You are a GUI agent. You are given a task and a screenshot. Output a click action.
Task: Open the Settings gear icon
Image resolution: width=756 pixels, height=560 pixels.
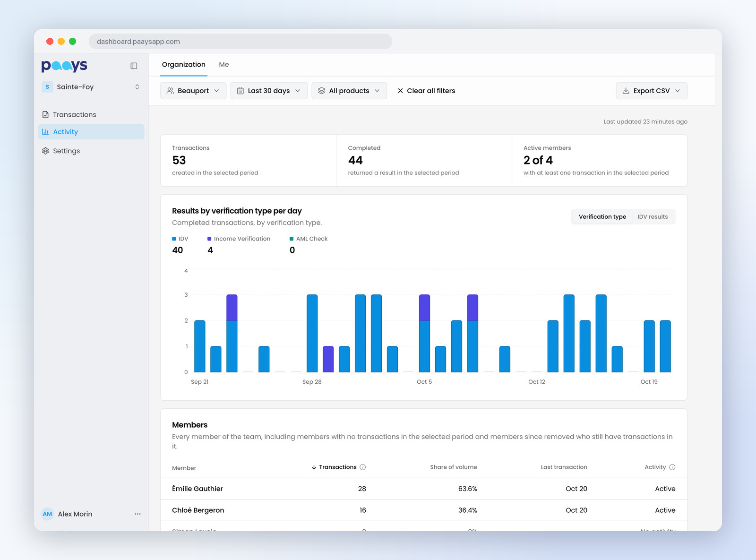point(45,151)
